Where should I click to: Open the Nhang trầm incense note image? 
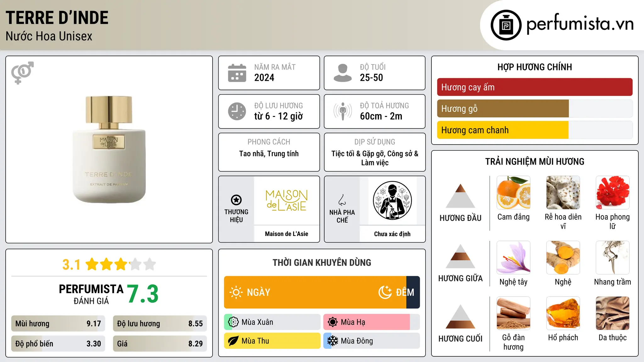click(x=613, y=258)
